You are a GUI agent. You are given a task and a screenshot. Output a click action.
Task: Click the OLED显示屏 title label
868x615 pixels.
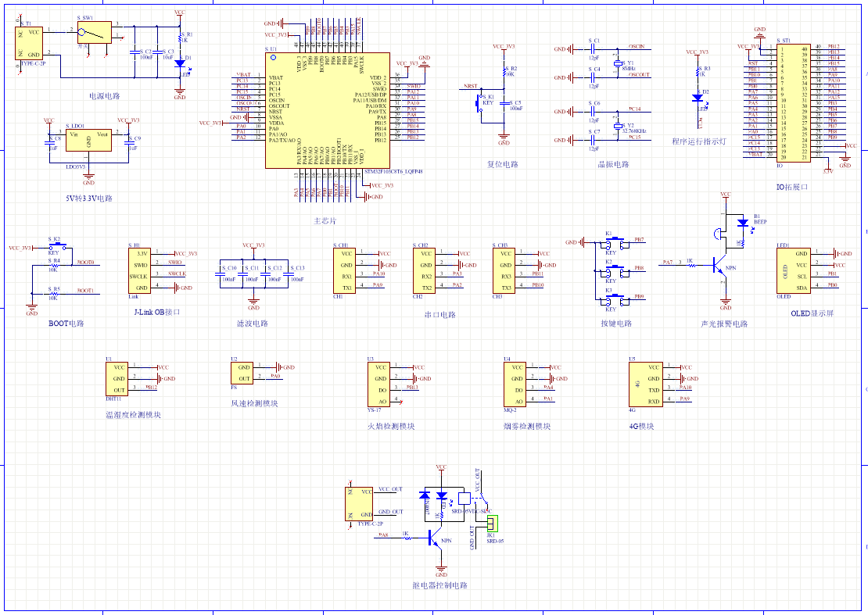click(x=812, y=313)
